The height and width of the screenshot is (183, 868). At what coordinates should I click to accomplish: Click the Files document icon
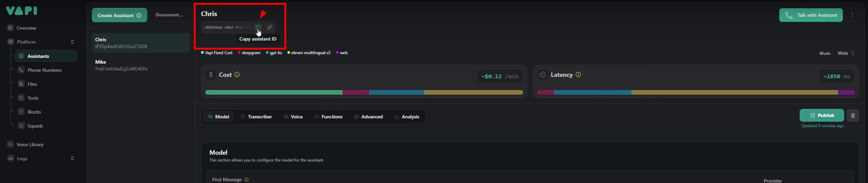click(x=21, y=84)
